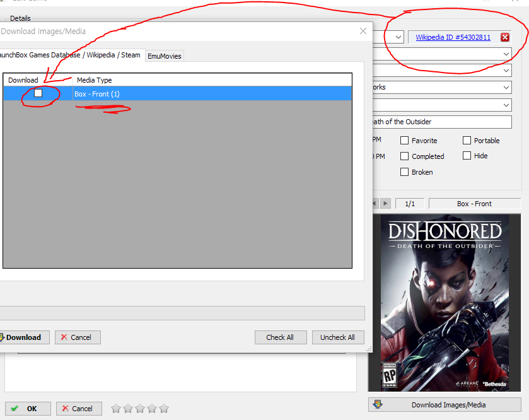Click the Box - Front image type field

tap(474, 204)
